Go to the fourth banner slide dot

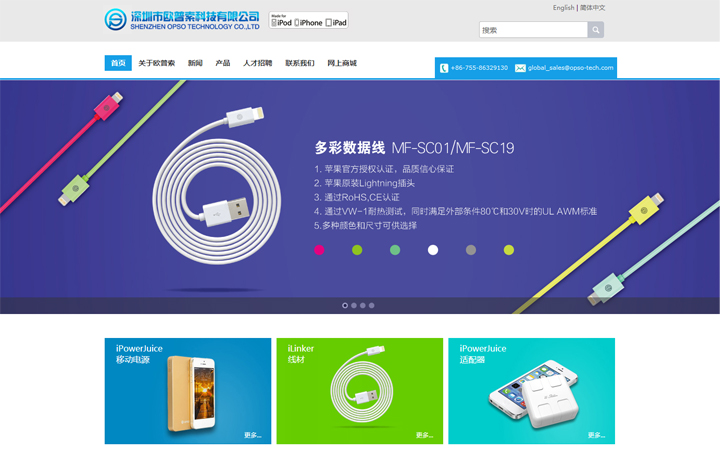tap(371, 305)
